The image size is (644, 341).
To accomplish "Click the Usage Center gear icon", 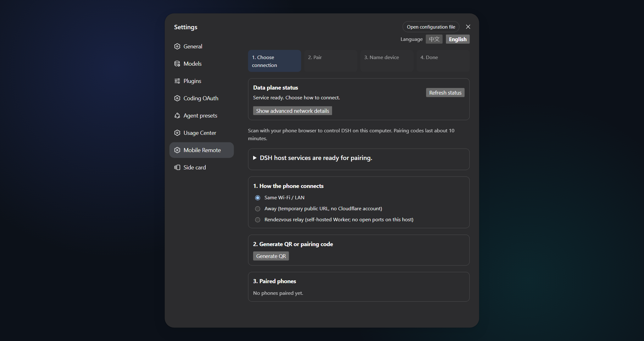I will click(x=177, y=133).
